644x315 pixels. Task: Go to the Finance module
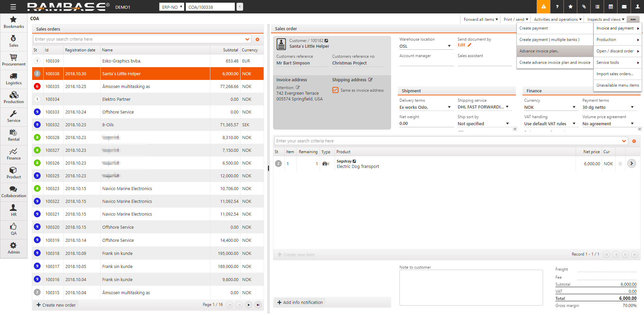13,154
